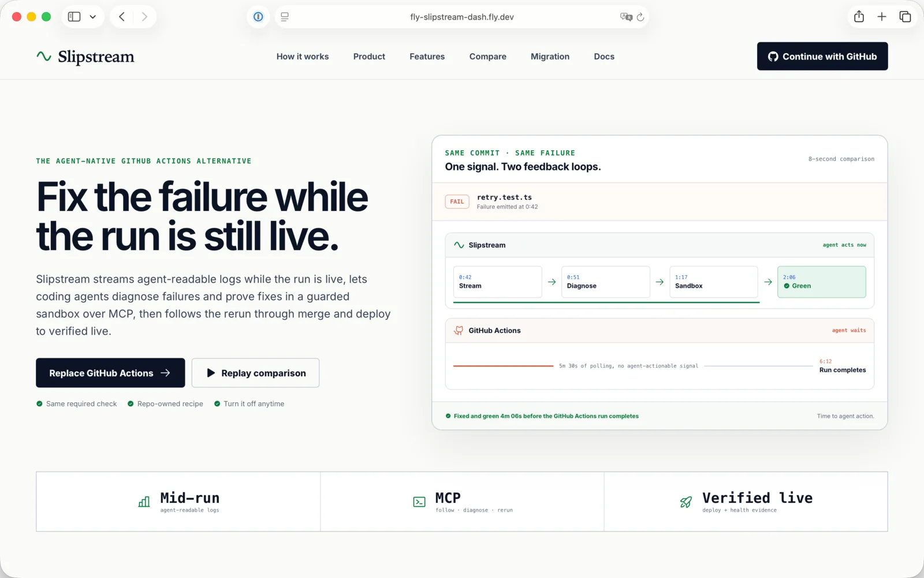Click the 'agent acts now' label
This screenshot has height=578, width=924.
click(844, 245)
